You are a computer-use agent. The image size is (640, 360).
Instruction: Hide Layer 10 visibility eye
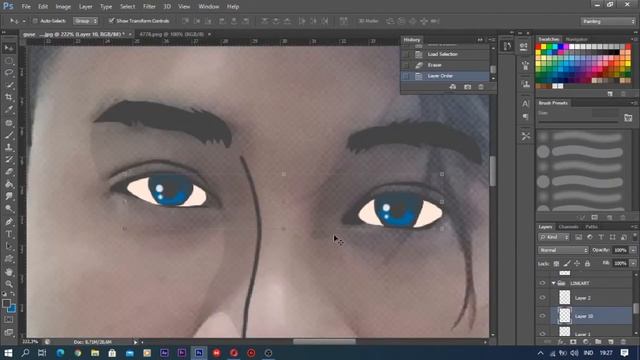coord(542,316)
